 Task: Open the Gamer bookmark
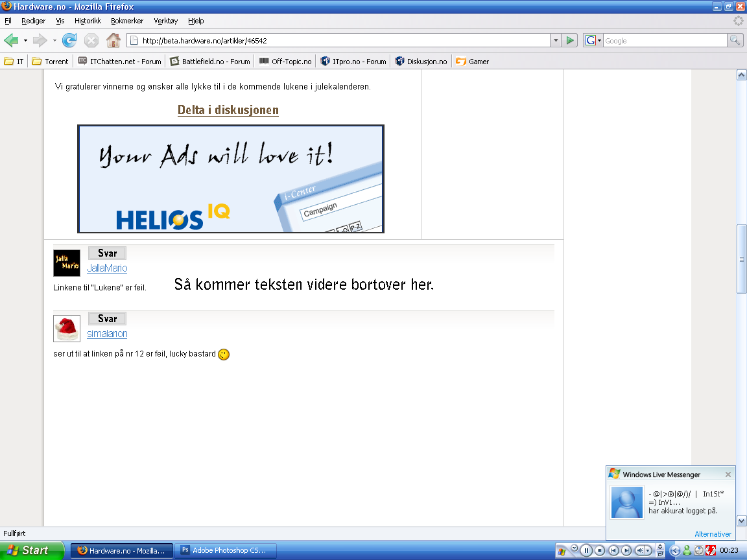(x=473, y=62)
